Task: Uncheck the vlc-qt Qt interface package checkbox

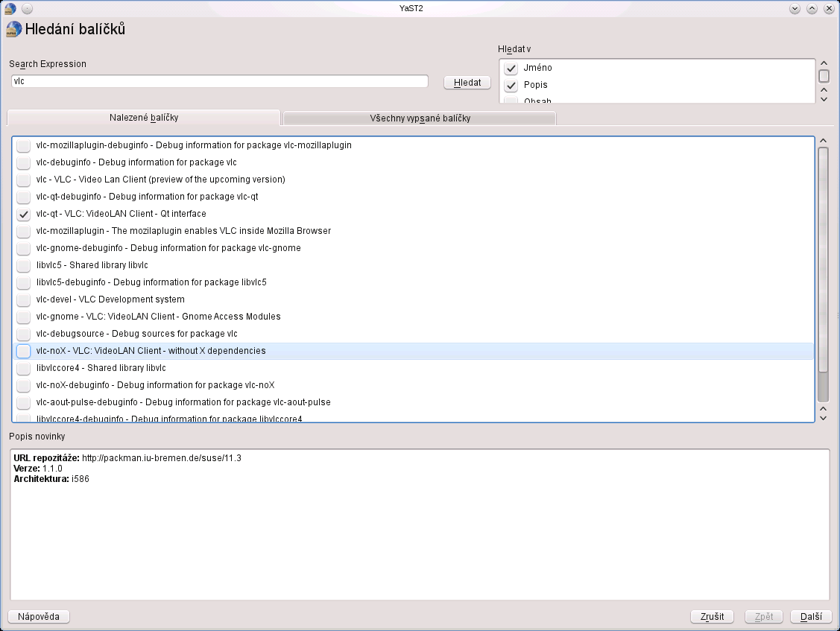Action: tap(24, 215)
